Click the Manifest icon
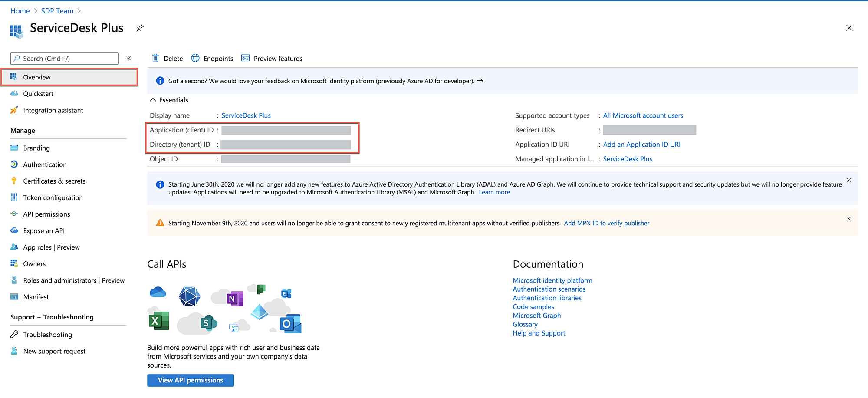Viewport: 868px width, 398px height. 14,296
